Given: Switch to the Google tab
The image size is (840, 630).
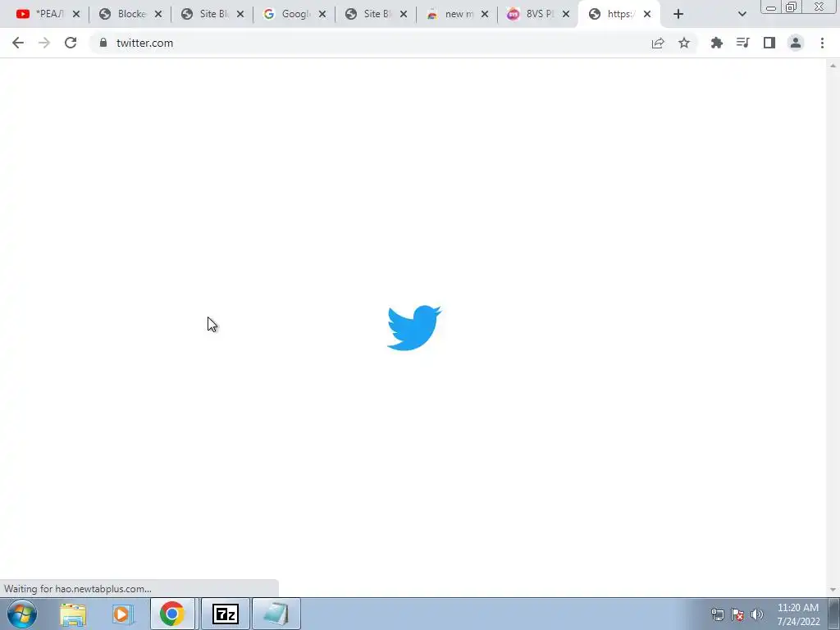Looking at the screenshot, I should pos(289,14).
